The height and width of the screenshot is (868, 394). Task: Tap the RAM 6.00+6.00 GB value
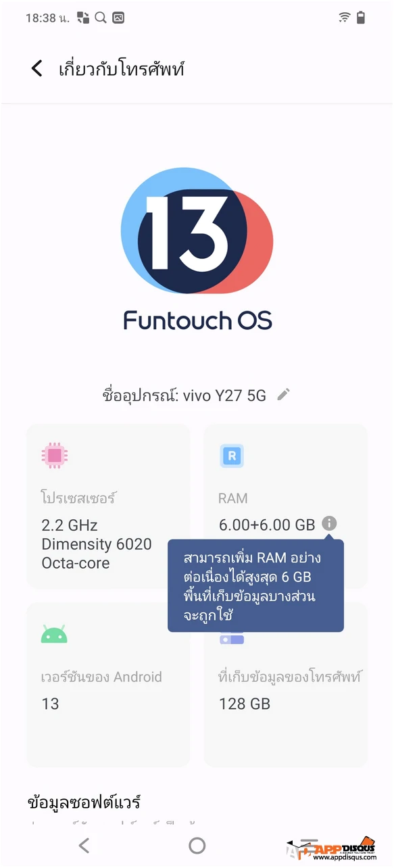pyautogui.click(x=267, y=525)
